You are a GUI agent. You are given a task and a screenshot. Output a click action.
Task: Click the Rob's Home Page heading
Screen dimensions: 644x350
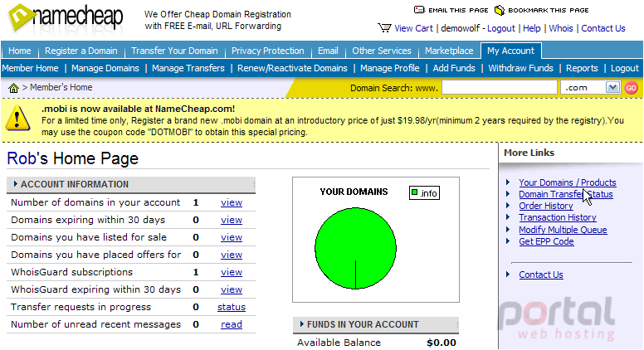73,158
